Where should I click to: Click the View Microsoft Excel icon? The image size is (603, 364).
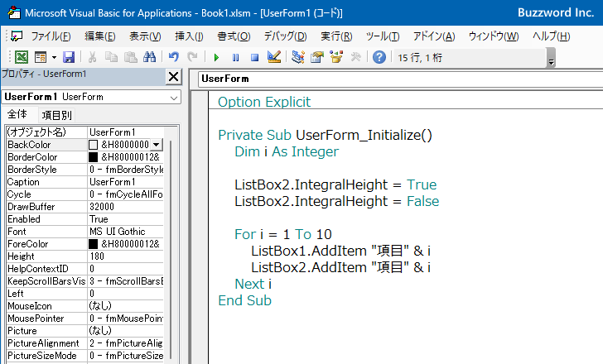point(22,57)
